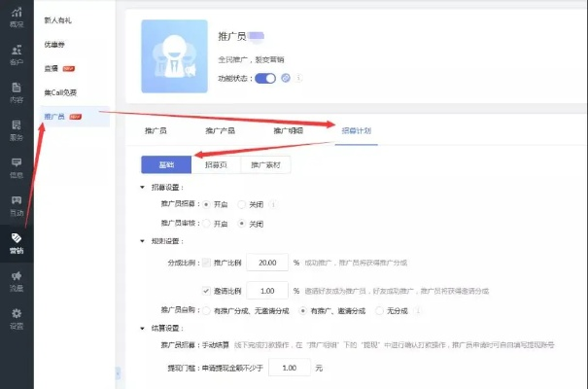The width and height of the screenshot is (588, 389).
Task: Select 关闭 for 推广员招募
Action: pyautogui.click(x=242, y=204)
